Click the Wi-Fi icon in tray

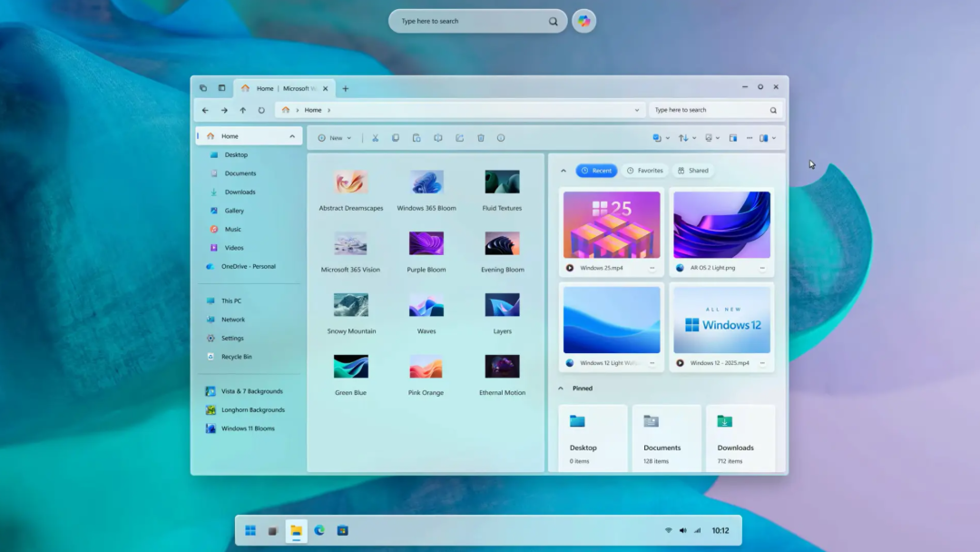click(x=668, y=531)
